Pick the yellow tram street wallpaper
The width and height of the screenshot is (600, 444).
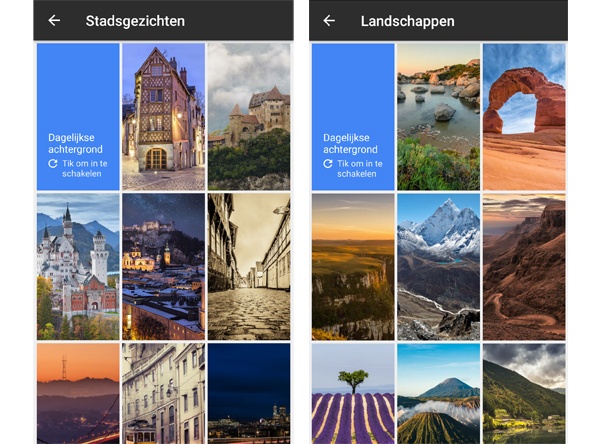coord(163,393)
